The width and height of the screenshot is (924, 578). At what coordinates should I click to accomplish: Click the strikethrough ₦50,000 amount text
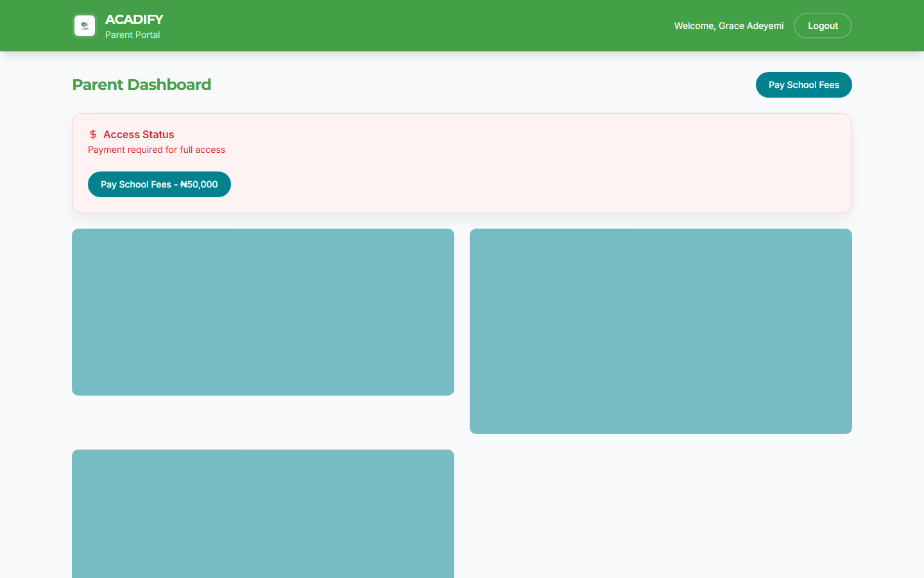[198, 184]
